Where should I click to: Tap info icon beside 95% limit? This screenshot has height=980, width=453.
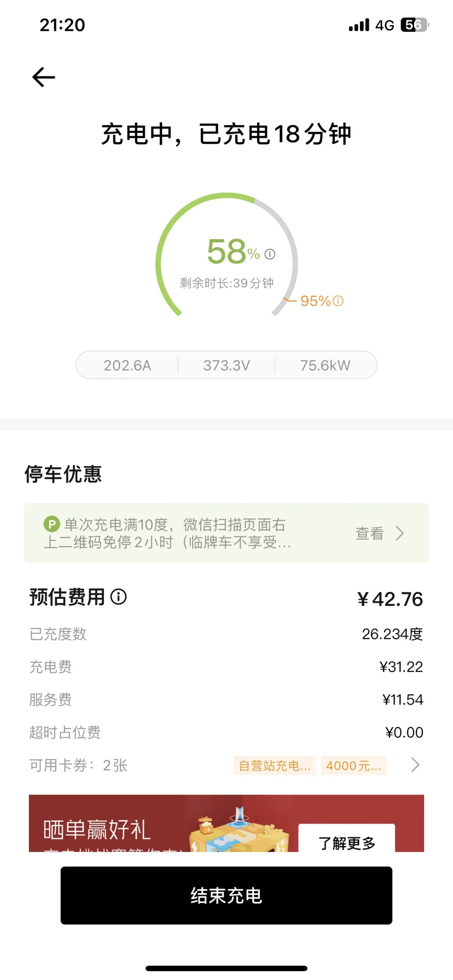[338, 301]
